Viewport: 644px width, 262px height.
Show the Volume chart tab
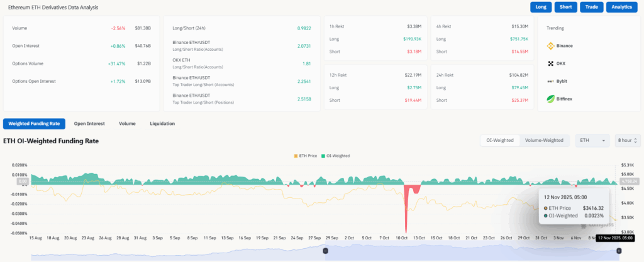point(127,124)
